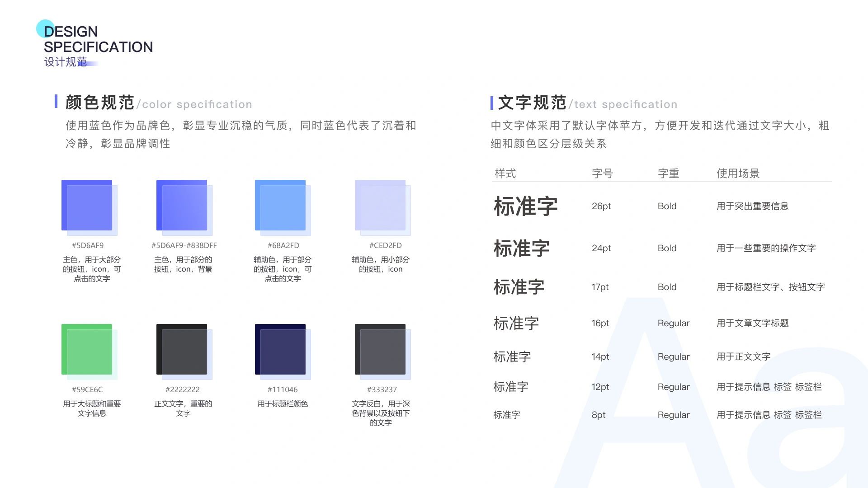Image resolution: width=868 pixels, height=488 pixels.
Task: Choose the #111046 navy swatch
Action: pyautogui.click(x=283, y=351)
